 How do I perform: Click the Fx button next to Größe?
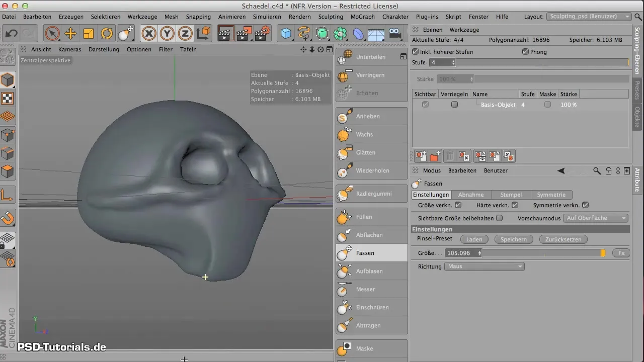(x=621, y=253)
